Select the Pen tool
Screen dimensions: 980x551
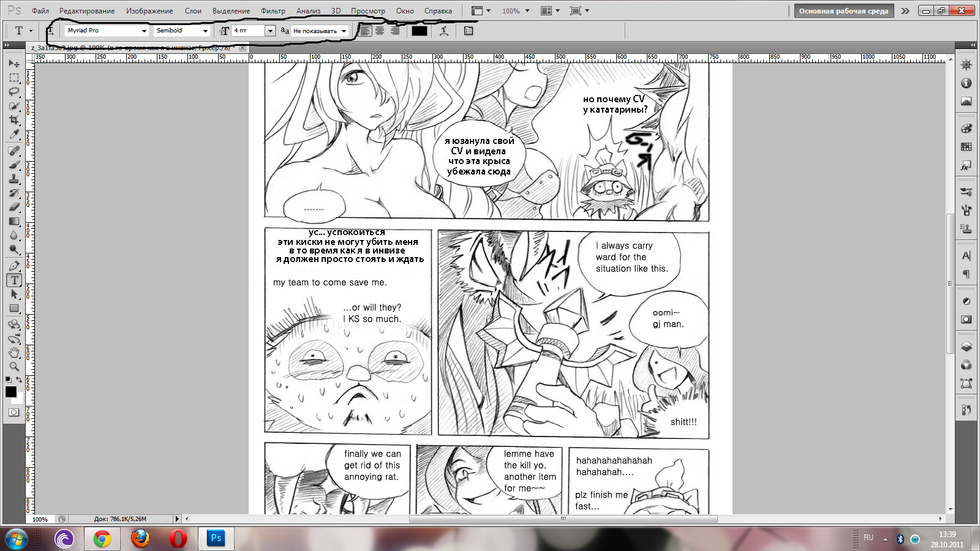[x=14, y=266]
